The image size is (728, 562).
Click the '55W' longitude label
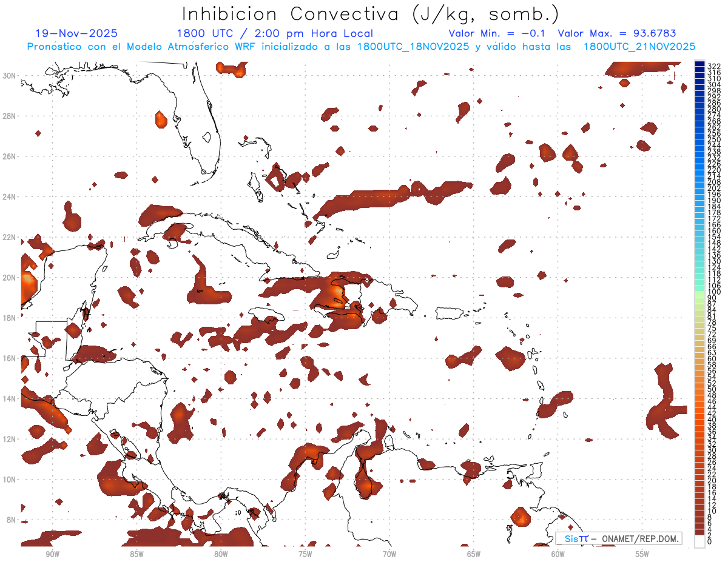point(642,554)
